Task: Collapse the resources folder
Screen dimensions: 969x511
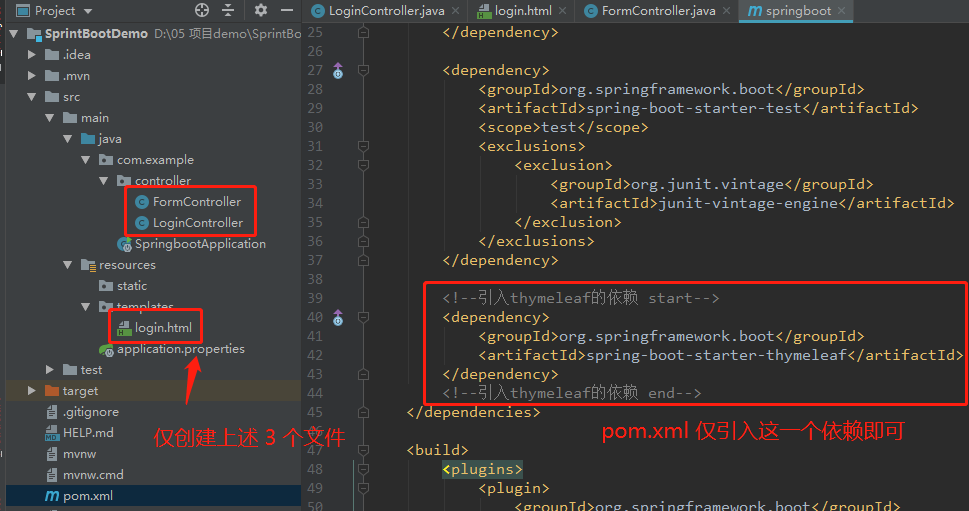Action: coord(67,264)
